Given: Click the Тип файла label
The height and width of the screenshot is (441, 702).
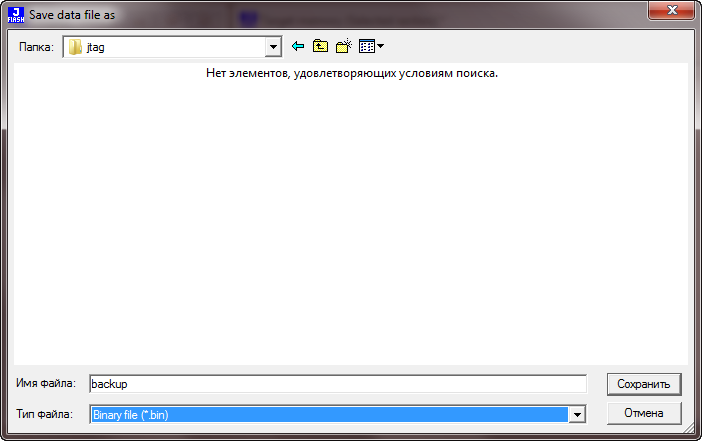Looking at the screenshot, I should click(x=45, y=413).
